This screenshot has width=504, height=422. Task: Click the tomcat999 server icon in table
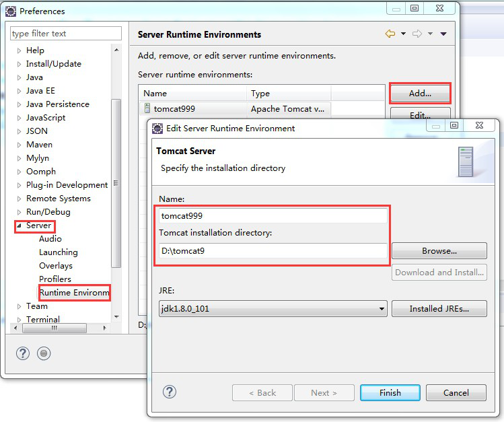147,108
